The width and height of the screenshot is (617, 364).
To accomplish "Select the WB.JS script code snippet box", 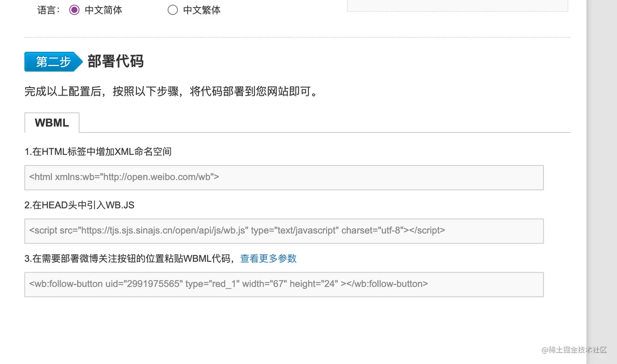I will [x=284, y=231].
